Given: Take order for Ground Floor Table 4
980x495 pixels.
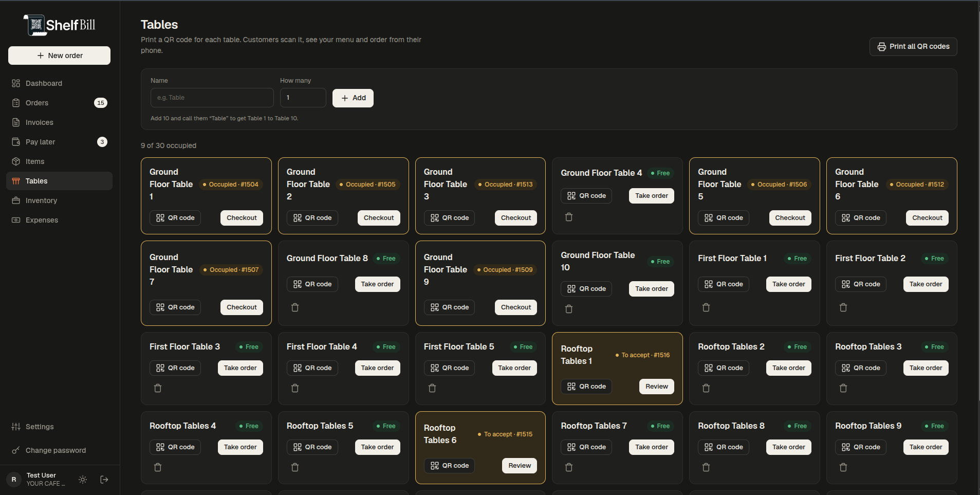Looking at the screenshot, I should [651, 196].
